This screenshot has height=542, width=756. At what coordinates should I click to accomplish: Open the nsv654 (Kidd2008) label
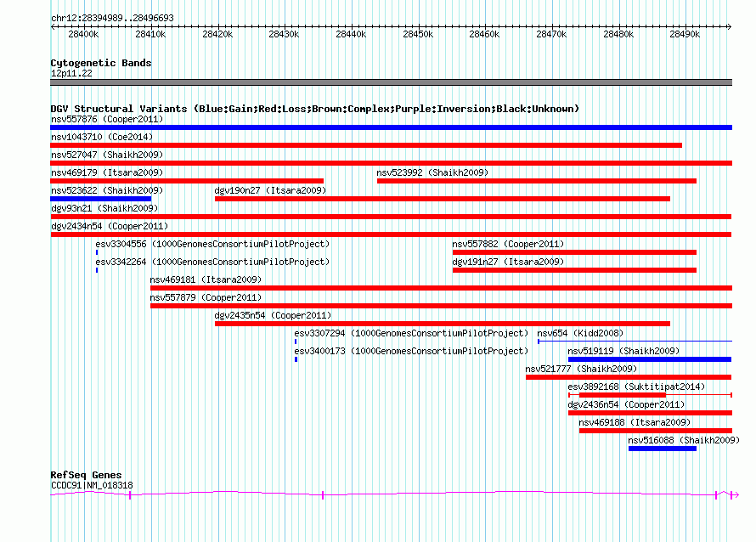[x=580, y=333]
